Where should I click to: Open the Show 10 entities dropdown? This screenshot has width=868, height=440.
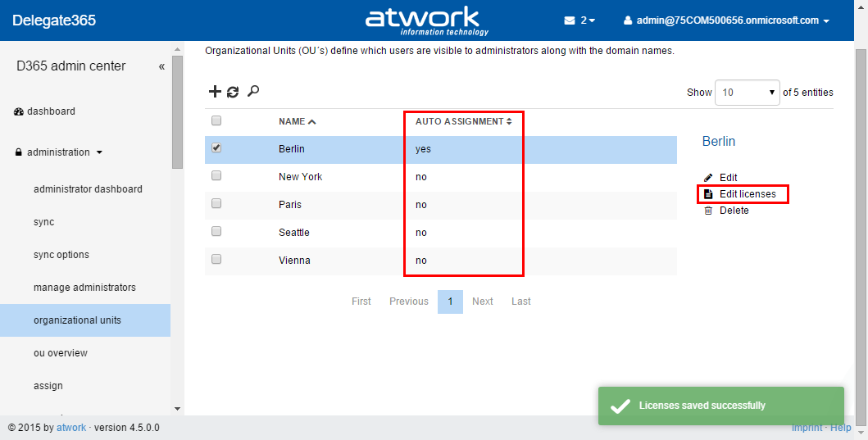point(748,93)
